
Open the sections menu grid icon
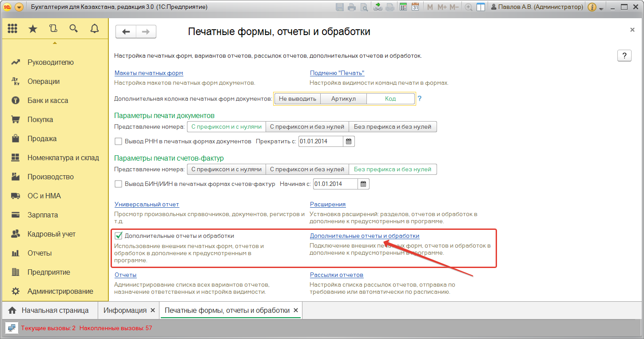(x=12, y=29)
